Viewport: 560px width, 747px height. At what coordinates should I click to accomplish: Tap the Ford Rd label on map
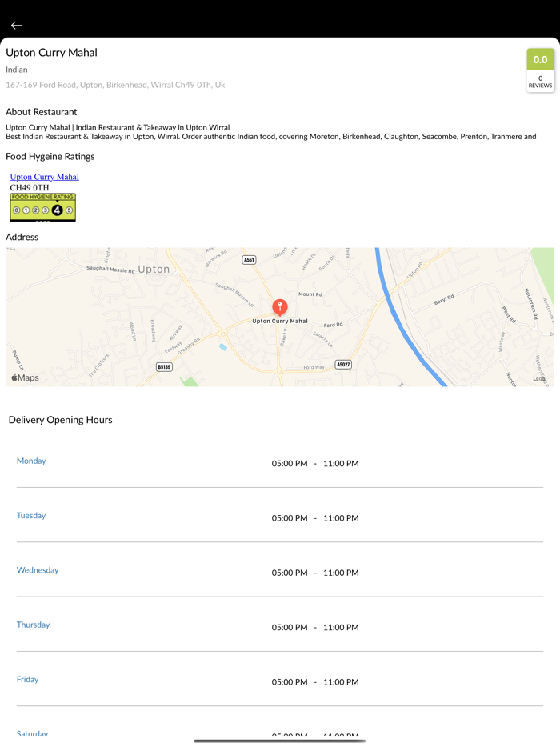[x=333, y=325]
